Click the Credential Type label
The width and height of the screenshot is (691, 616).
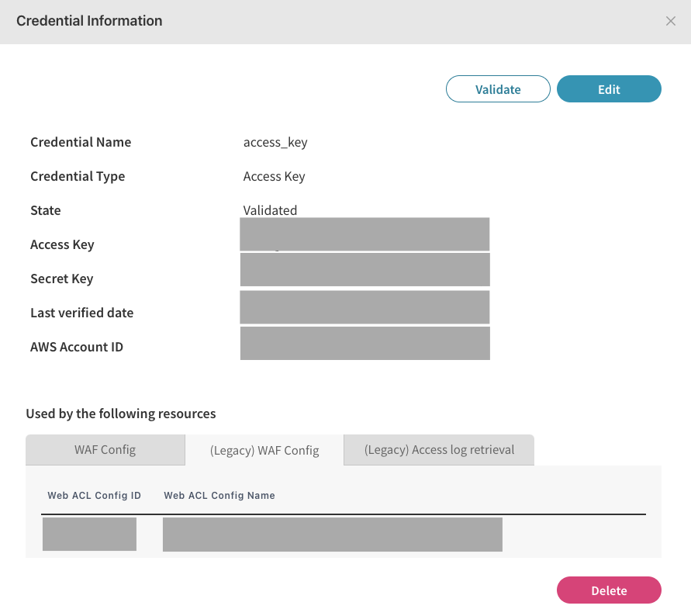pos(78,176)
